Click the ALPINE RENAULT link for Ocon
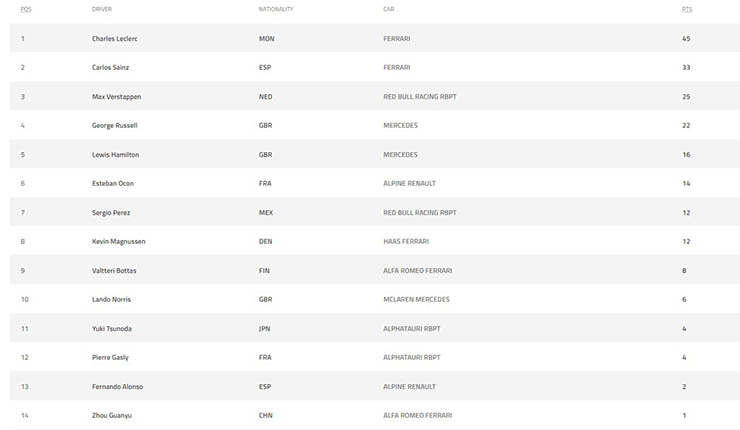The width and height of the screenshot is (740, 430). 410,184
